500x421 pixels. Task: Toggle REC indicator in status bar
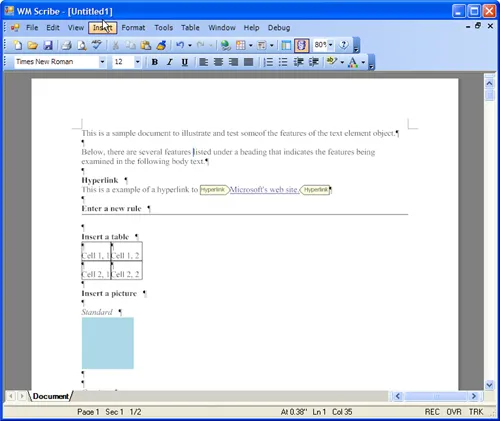432,412
